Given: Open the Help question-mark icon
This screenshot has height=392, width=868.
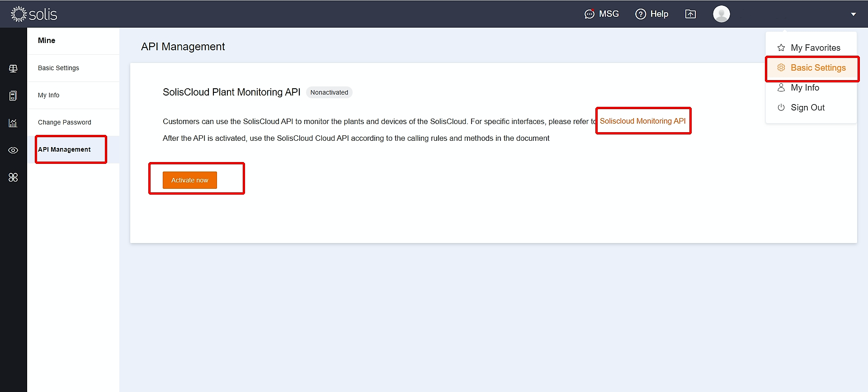Looking at the screenshot, I should click(641, 14).
